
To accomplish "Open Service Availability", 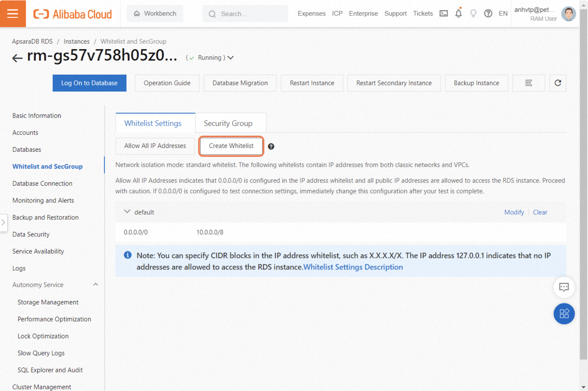I will [x=38, y=251].
